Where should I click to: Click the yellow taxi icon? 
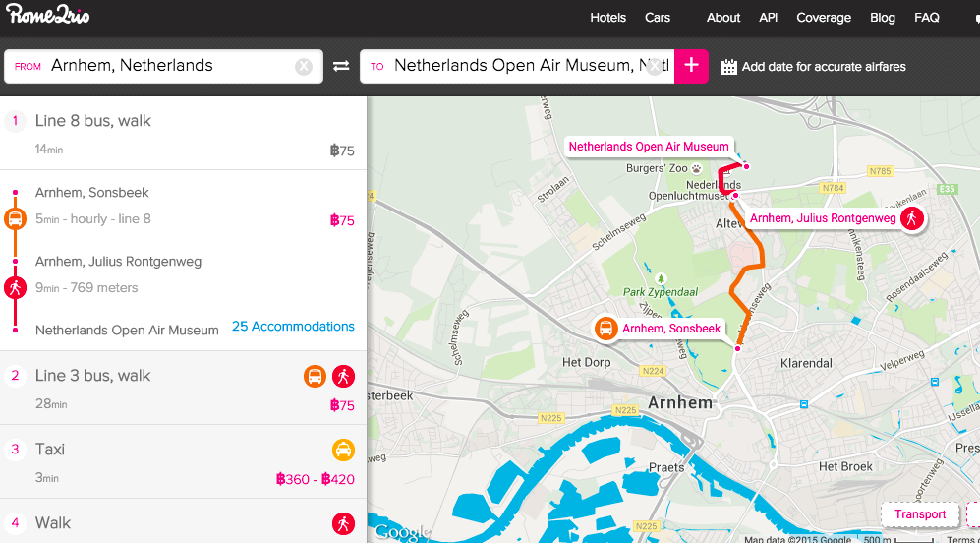tap(344, 450)
